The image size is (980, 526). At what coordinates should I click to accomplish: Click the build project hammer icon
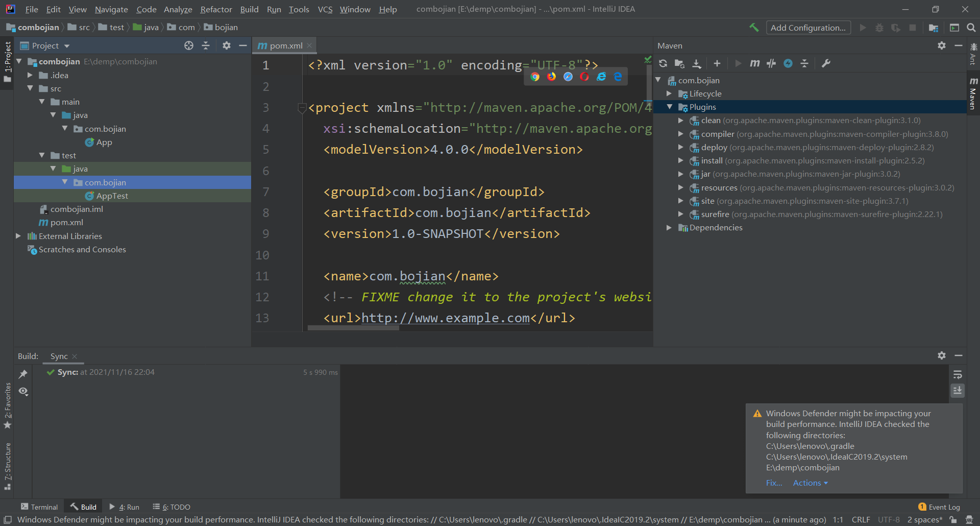click(754, 28)
